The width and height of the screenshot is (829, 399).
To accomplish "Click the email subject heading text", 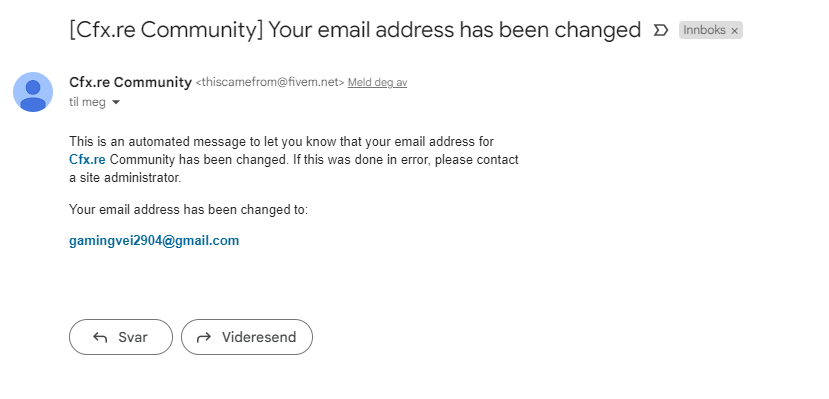I will [x=355, y=30].
